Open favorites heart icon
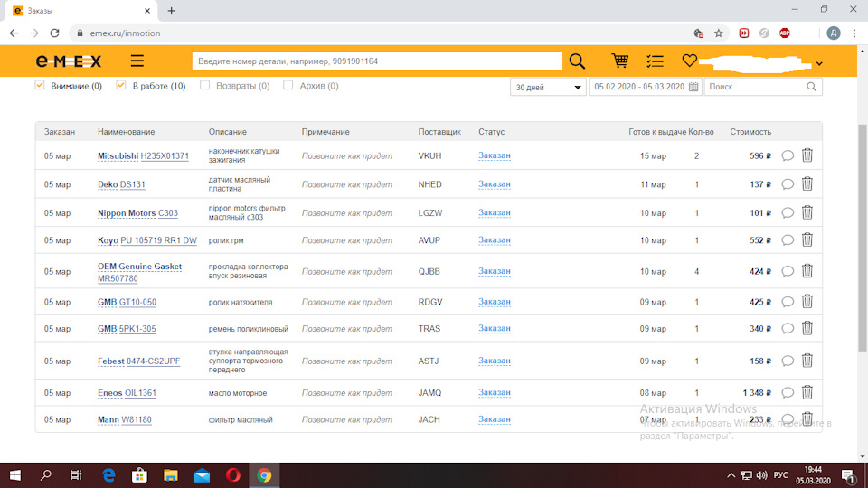Screen dimensions: 868x488 point(689,61)
